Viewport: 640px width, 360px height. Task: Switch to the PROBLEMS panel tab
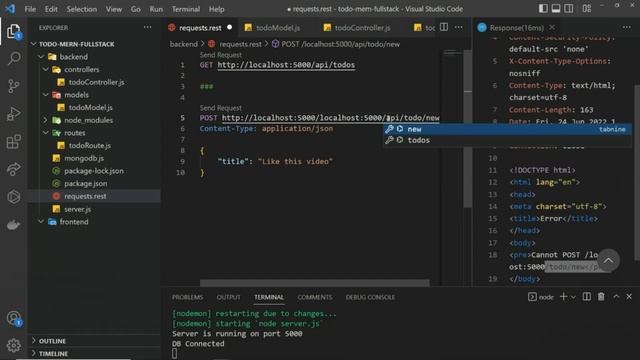[187, 297]
